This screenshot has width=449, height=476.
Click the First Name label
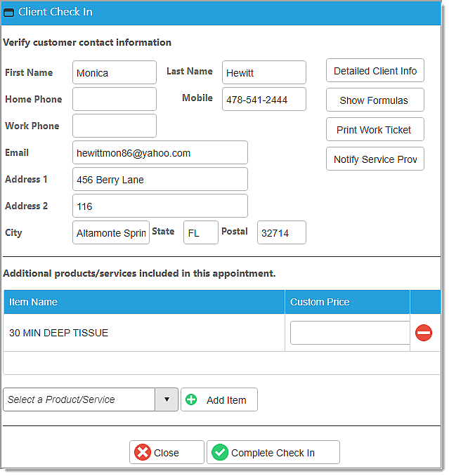[29, 72]
